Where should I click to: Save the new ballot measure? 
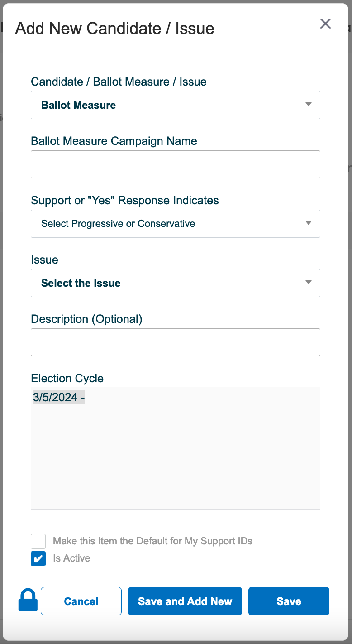tap(289, 601)
